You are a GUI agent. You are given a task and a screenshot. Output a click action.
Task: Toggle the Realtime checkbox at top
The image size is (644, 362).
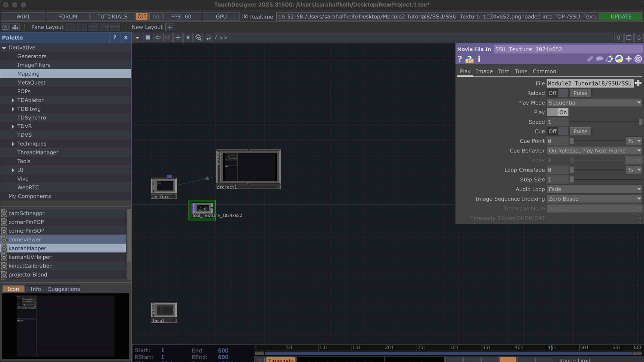point(245,16)
